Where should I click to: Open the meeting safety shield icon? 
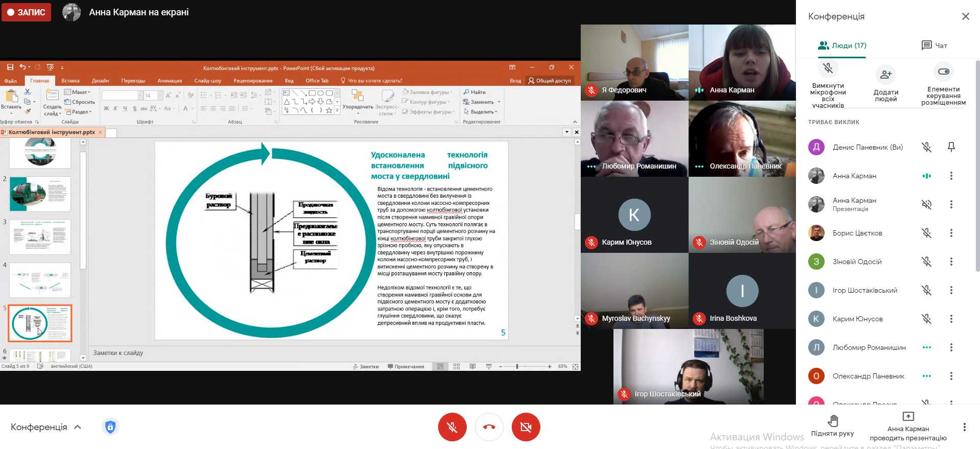[110, 427]
